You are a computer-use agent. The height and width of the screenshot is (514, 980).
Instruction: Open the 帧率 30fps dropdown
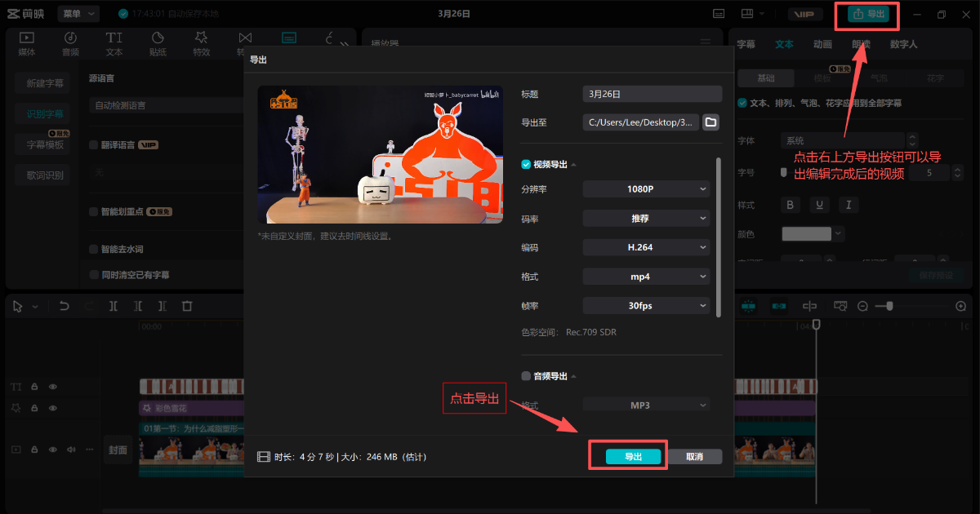tap(646, 306)
